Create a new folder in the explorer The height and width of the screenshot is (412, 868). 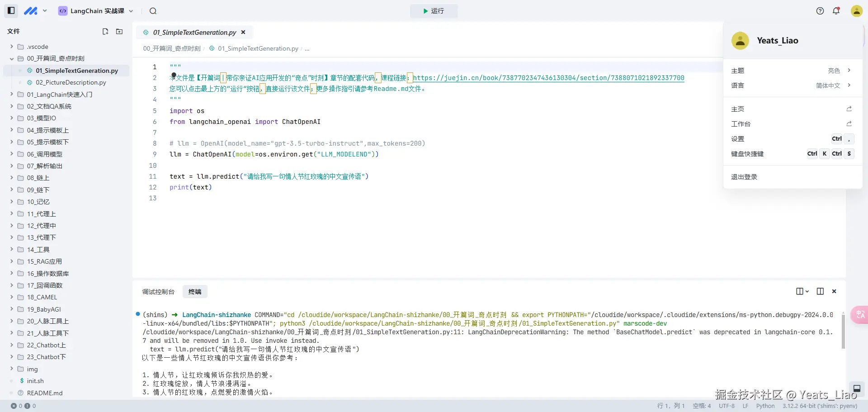119,32
